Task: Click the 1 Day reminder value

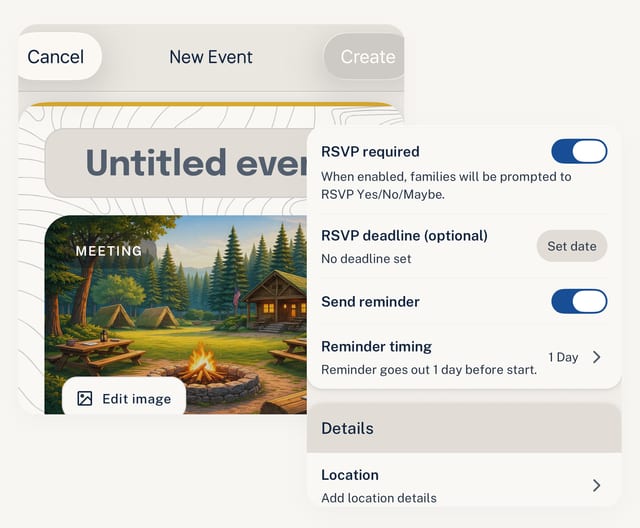Action: [x=563, y=357]
